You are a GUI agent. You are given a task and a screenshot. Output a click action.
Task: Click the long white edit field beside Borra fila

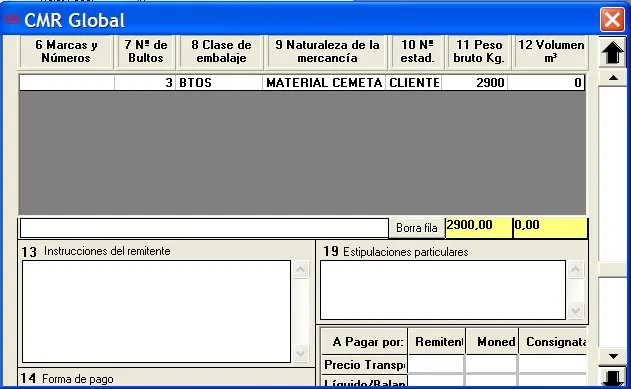pos(204,228)
